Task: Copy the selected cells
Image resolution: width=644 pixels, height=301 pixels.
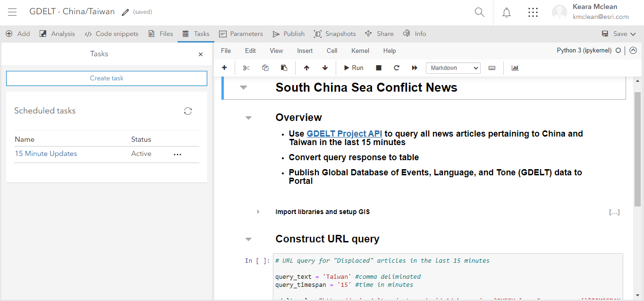Action: (265, 68)
